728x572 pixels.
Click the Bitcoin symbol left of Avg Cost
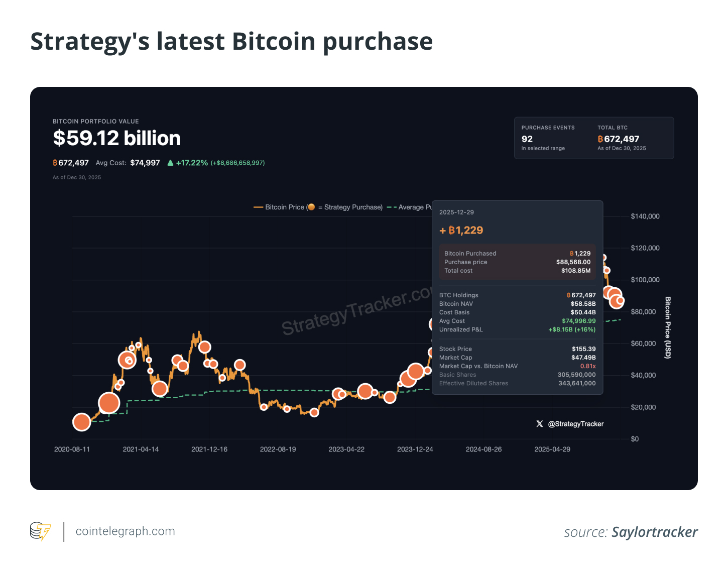click(x=55, y=163)
